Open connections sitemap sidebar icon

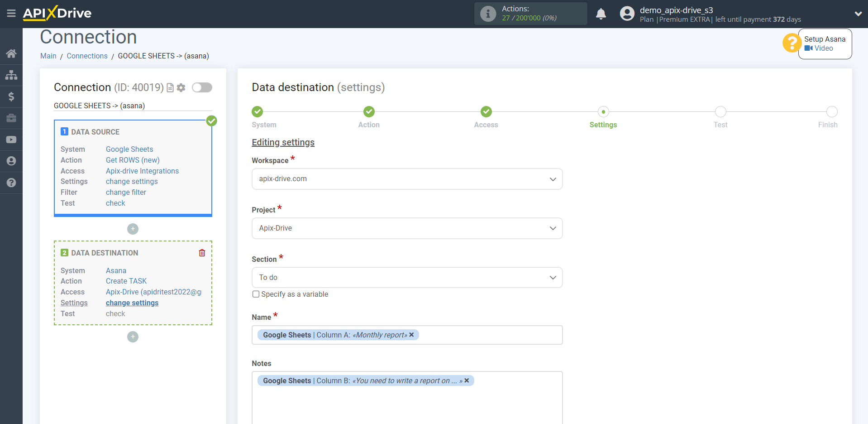11,75
